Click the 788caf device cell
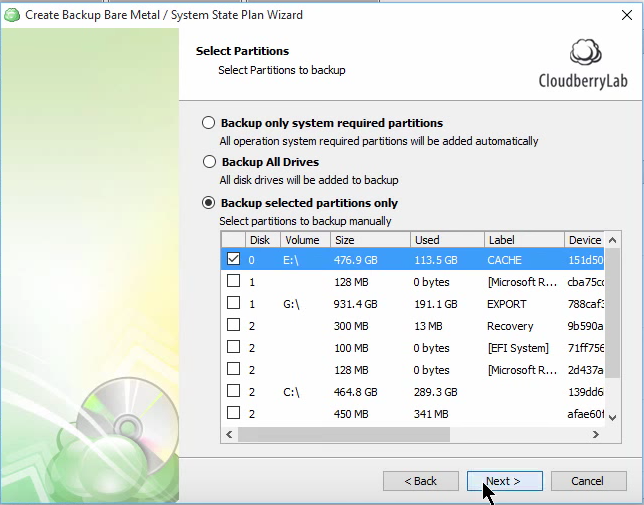Screen dimensions: 644x505 click(x=585, y=304)
